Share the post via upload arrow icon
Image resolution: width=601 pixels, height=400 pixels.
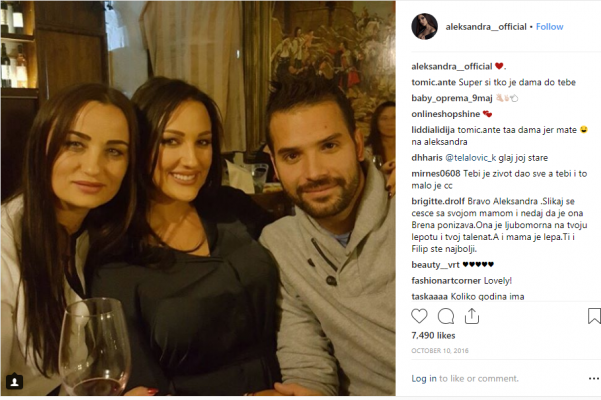pos(472,316)
